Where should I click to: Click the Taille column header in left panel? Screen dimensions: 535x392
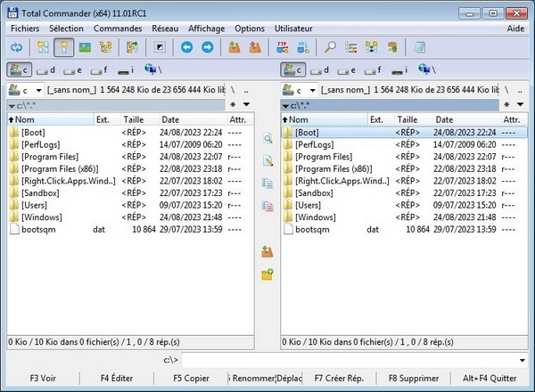click(x=134, y=119)
